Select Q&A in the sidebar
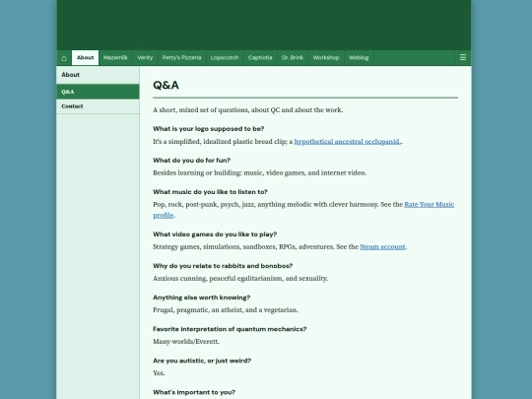This screenshot has width=532, height=399. pos(98,92)
